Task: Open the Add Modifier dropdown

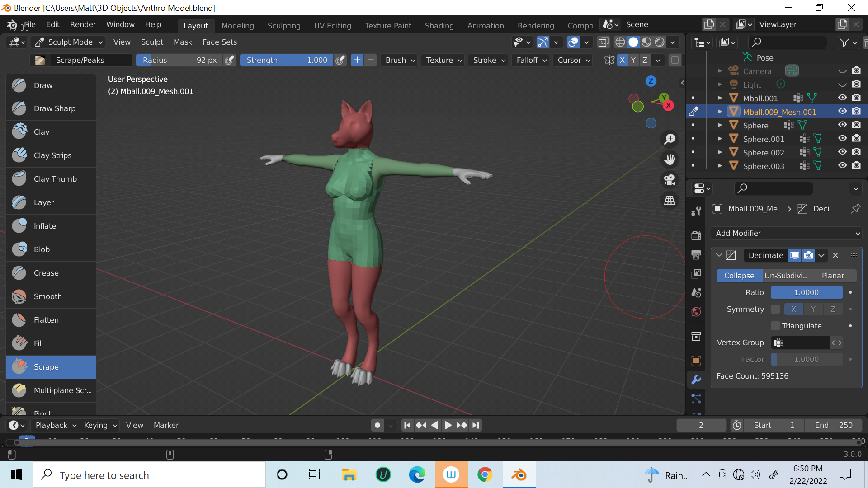Action: [x=787, y=233]
